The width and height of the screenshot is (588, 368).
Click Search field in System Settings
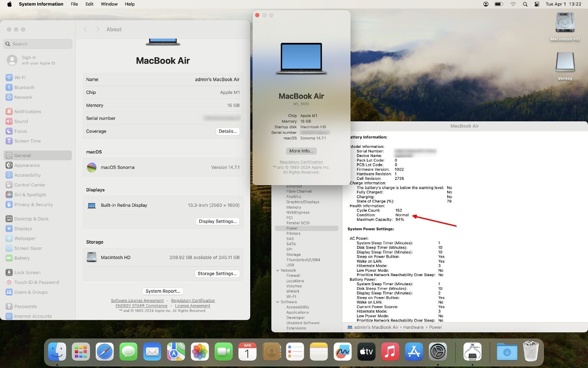point(38,44)
